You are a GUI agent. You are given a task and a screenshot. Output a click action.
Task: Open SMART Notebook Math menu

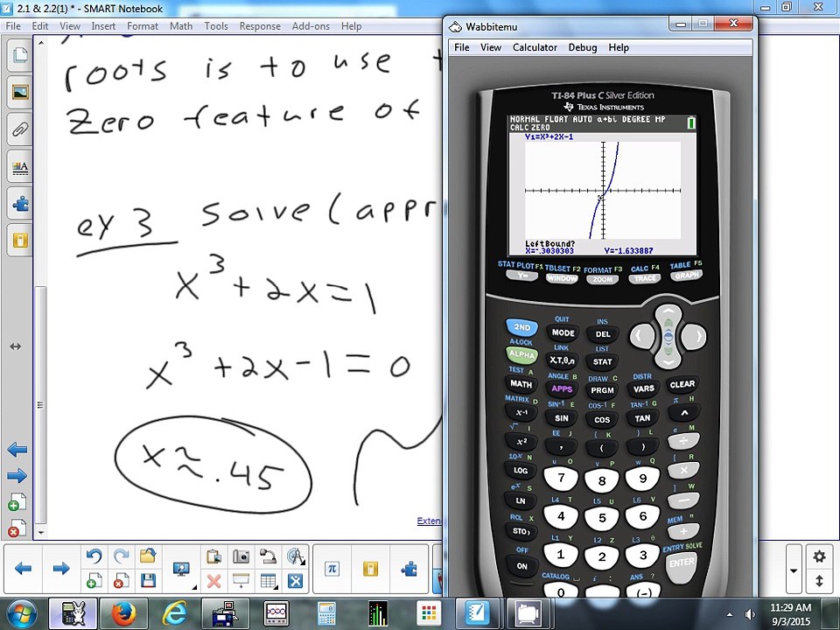point(181,26)
